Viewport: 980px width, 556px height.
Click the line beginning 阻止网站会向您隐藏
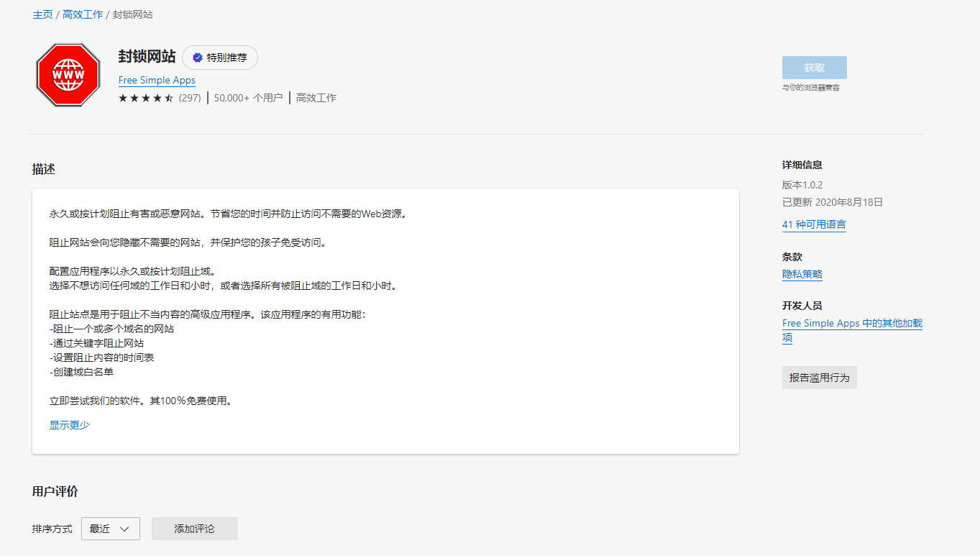pos(188,242)
